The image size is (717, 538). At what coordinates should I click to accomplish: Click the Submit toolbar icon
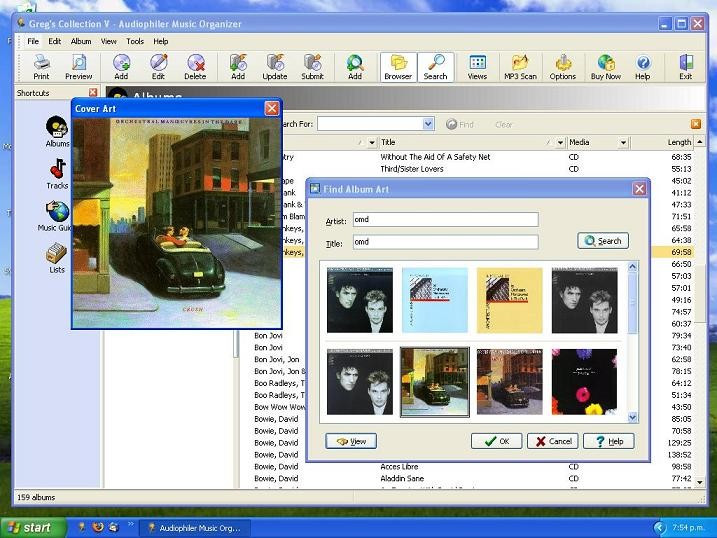pos(312,67)
